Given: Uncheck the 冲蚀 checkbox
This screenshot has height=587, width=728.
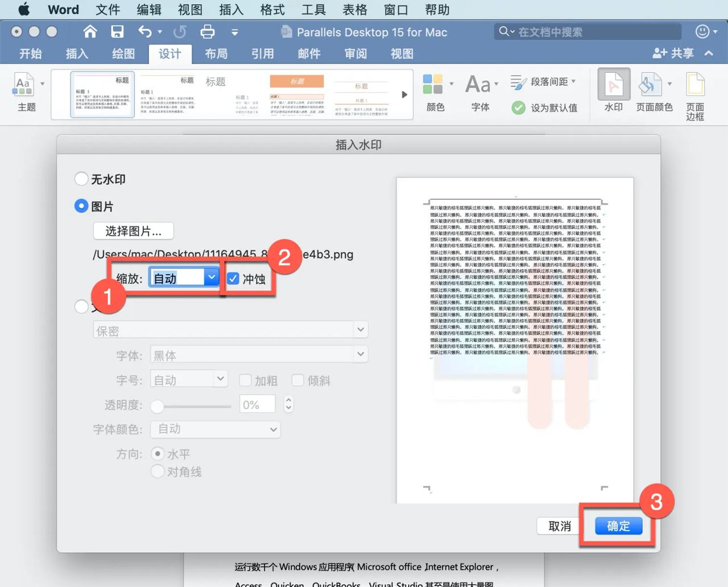Looking at the screenshot, I should pos(233,279).
